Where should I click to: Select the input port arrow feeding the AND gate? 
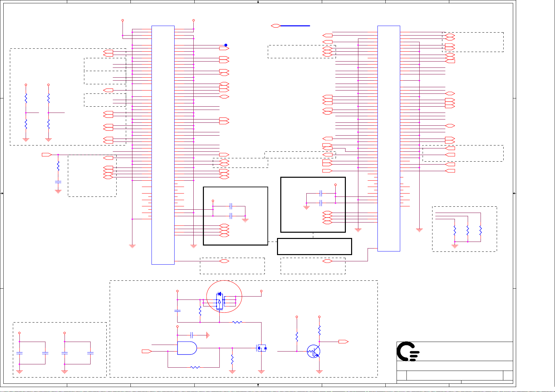click(x=147, y=351)
